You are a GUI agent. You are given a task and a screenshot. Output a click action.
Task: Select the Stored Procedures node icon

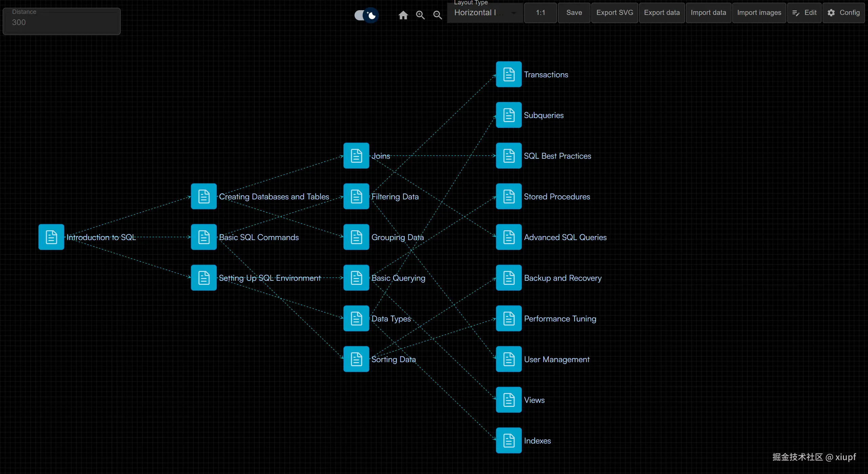tap(509, 196)
